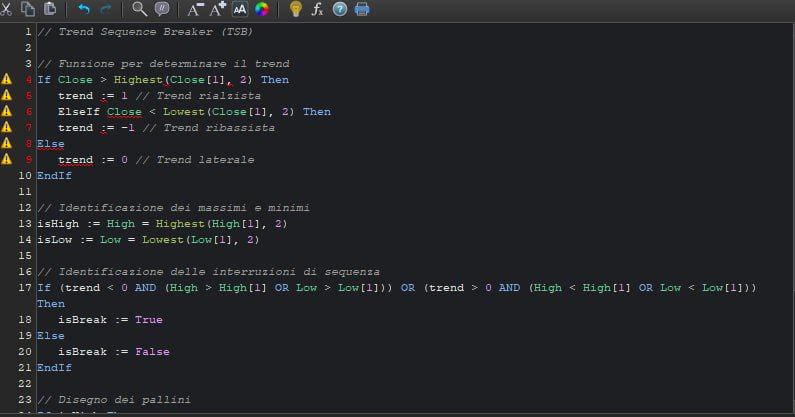Open the fx function inserter
The image size is (795, 417).
pos(318,10)
